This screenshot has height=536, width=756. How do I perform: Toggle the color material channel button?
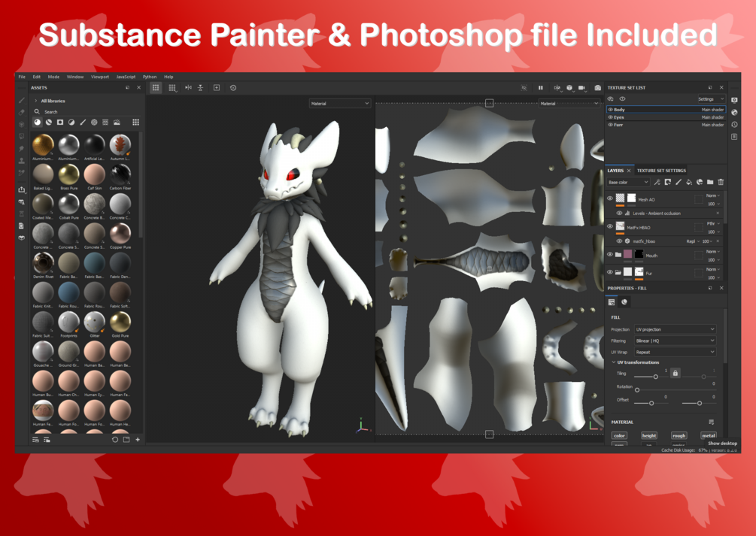tap(619, 436)
